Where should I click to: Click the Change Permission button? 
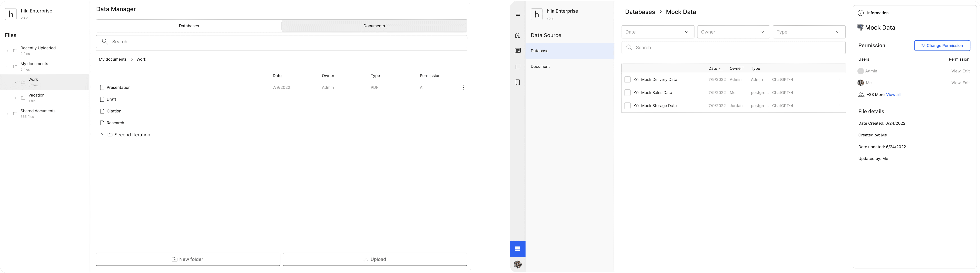click(942, 46)
